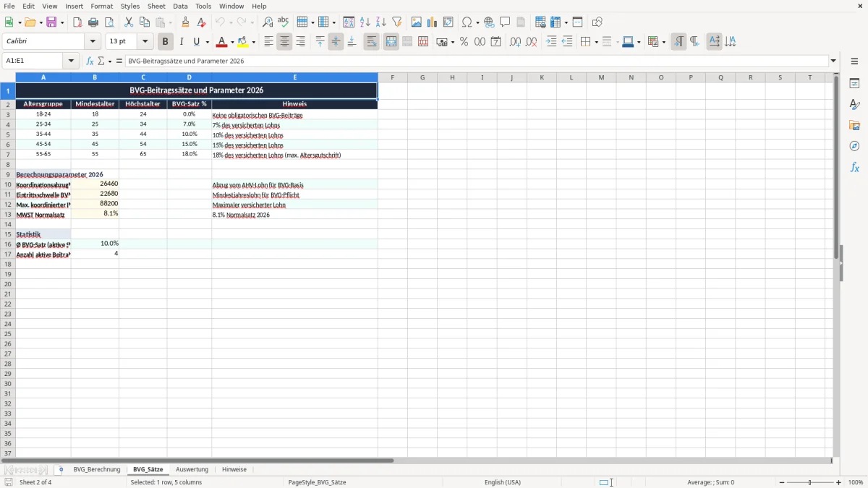This screenshot has width=868, height=488.
Task: Toggle underline formatting
Action: pyautogui.click(x=196, y=42)
